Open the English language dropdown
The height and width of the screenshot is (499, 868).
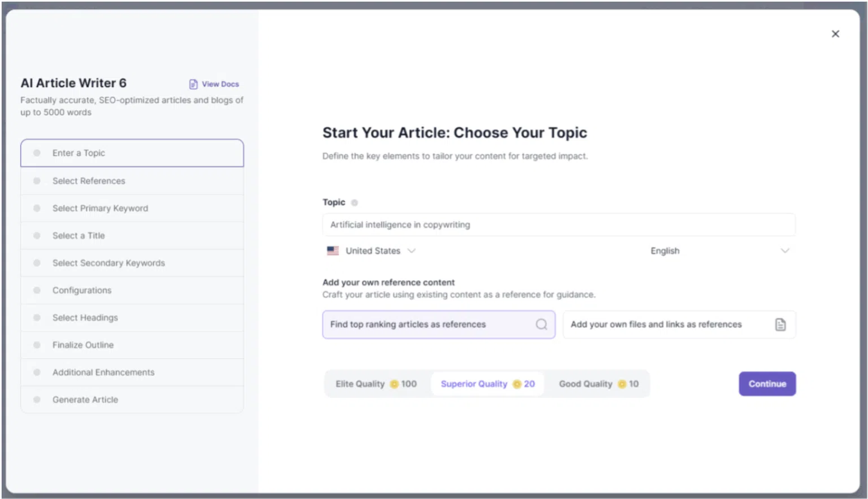point(720,251)
